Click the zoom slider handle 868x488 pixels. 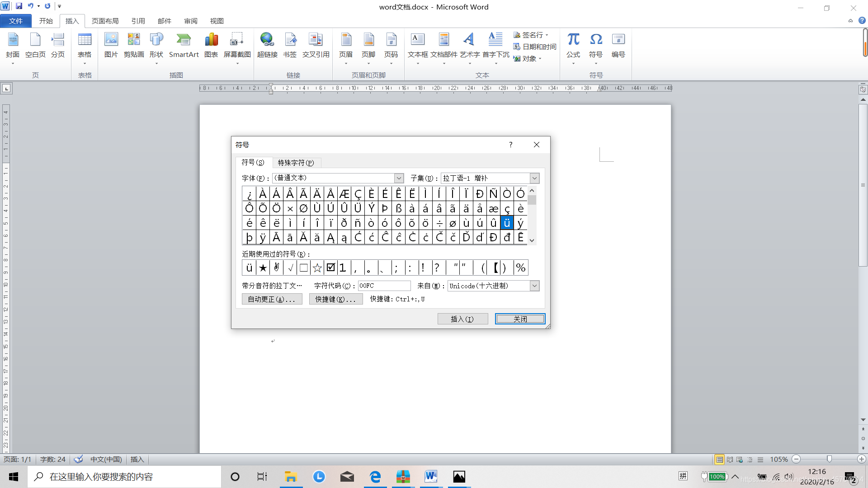pyautogui.click(x=829, y=459)
